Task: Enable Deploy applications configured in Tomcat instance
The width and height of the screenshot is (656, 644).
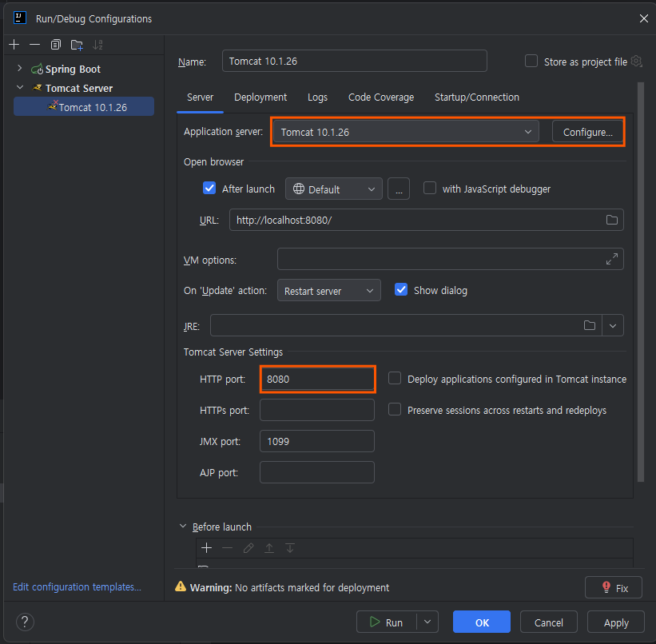Action: tap(394, 378)
